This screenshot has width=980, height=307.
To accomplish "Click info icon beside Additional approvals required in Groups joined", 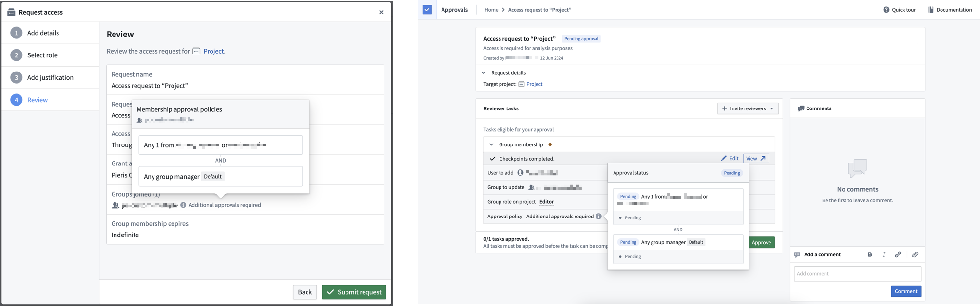I will [x=183, y=205].
